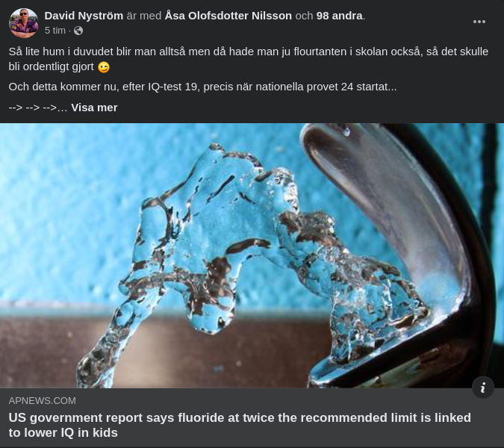This screenshot has width=504, height=448.
Task: Open the US government fluoride report headline
Action: tap(240, 425)
